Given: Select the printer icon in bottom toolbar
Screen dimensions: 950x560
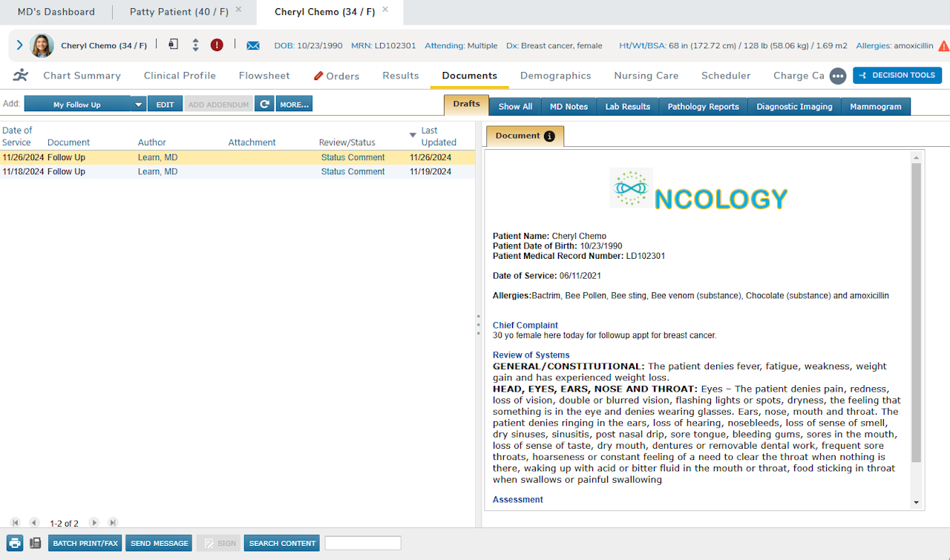Looking at the screenshot, I should click(13, 542).
